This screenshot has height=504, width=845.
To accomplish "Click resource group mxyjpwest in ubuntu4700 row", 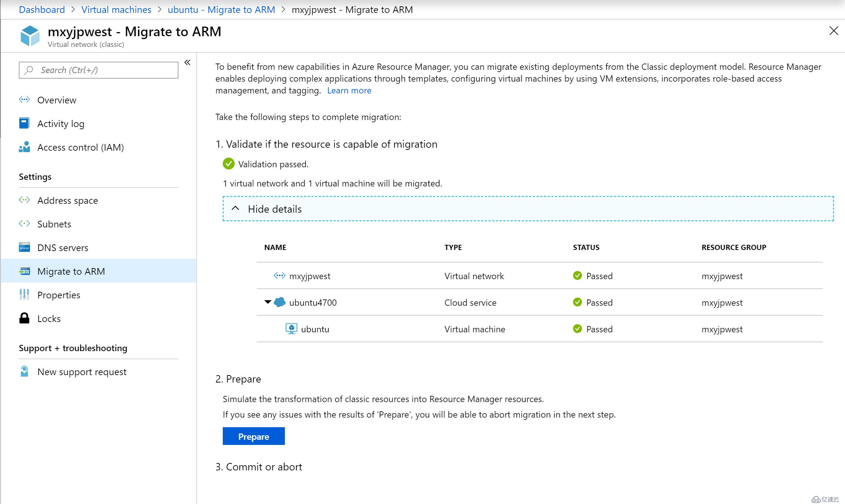I will (x=722, y=302).
